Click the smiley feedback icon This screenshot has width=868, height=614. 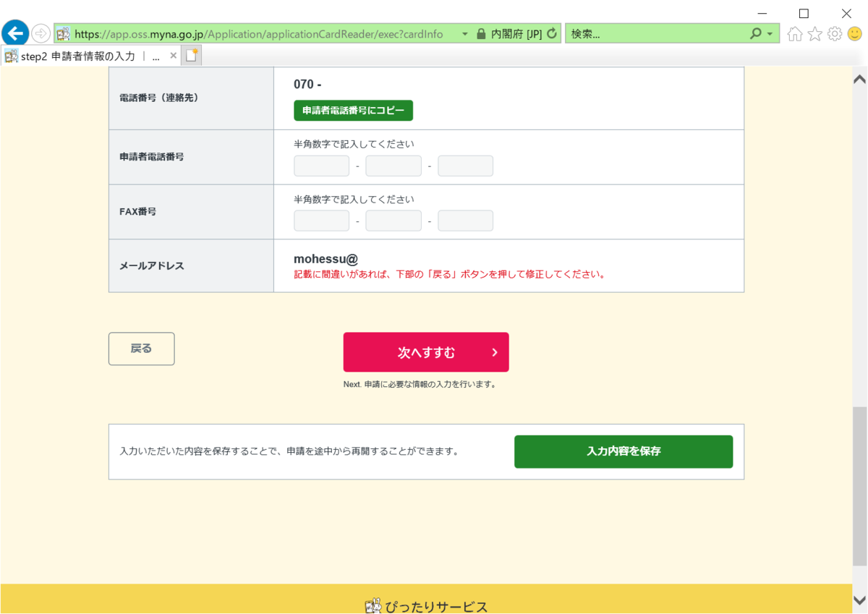point(855,34)
